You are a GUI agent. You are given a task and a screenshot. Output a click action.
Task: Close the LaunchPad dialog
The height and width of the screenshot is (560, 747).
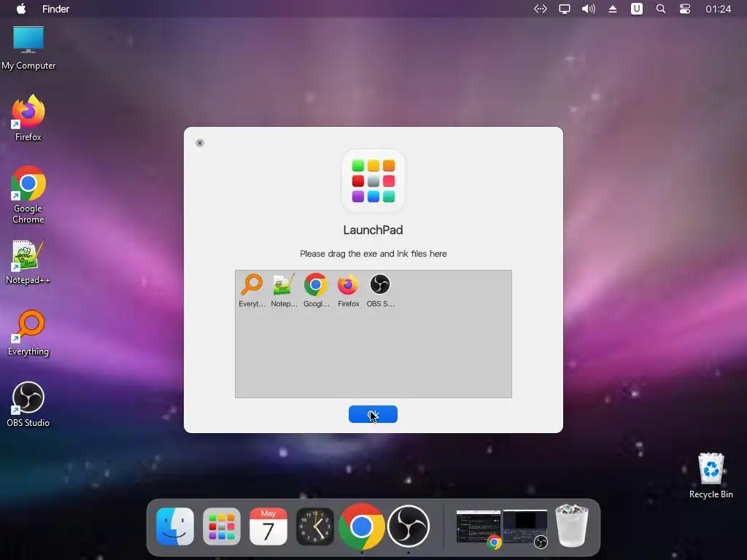click(x=200, y=143)
